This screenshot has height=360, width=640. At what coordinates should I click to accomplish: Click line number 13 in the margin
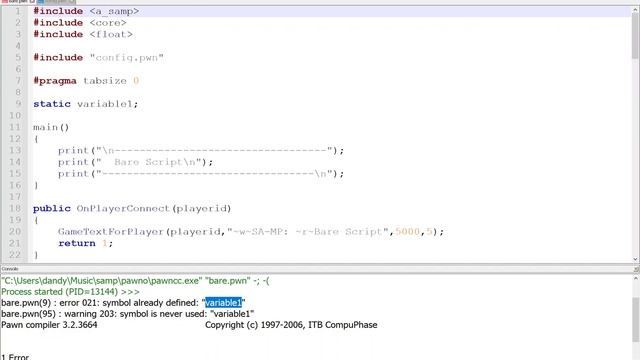[x=15, y=151]
